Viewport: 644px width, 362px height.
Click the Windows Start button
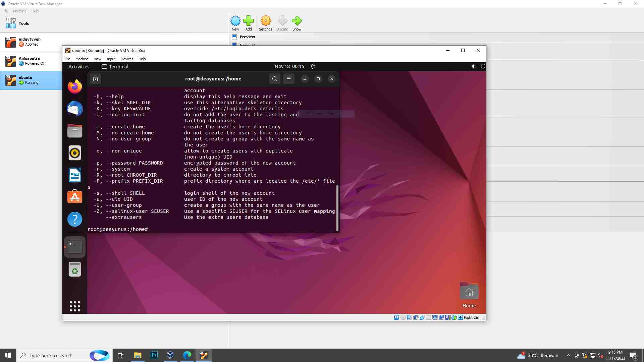(x=8, y=355)
